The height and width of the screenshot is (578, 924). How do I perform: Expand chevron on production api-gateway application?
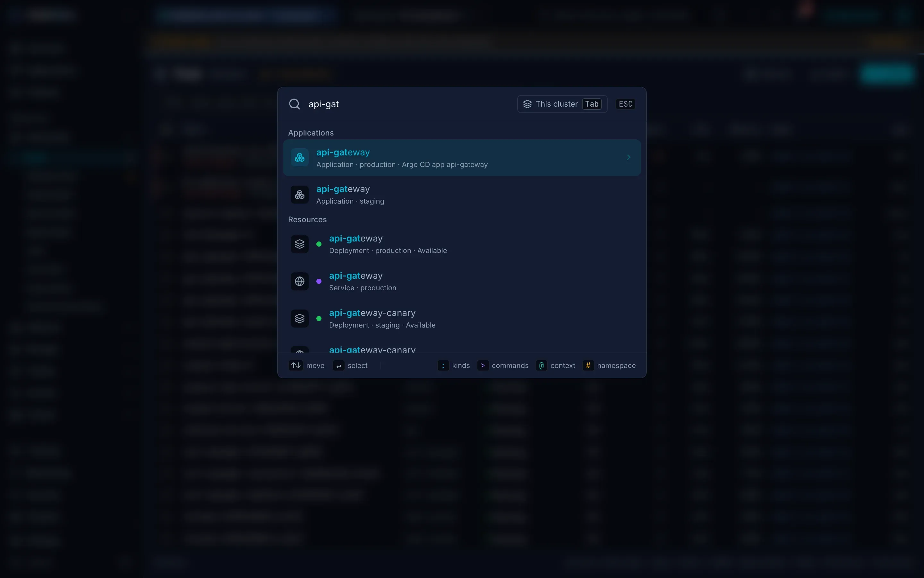point(629,157)
